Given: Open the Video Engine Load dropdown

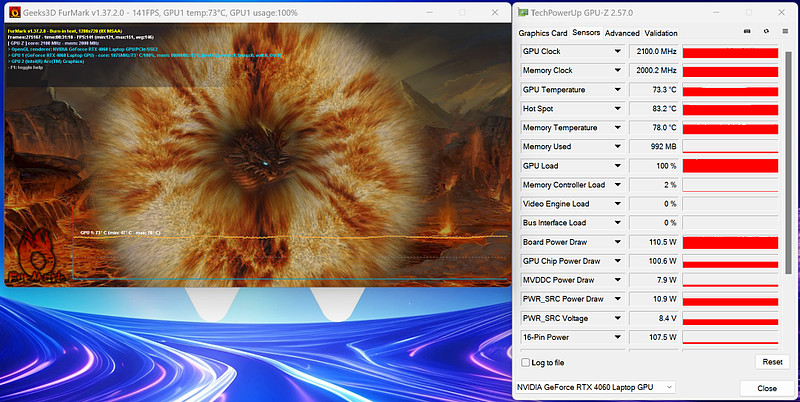Looking at the screenshot, I should [617, 204].
